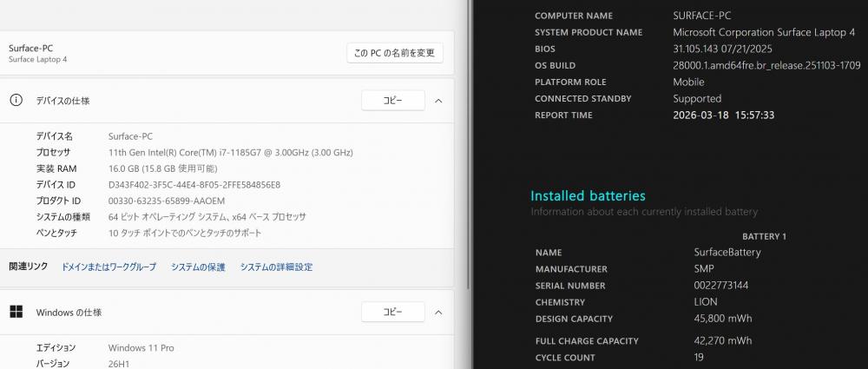The image size is (868, 369).
Task: Select device ID value D343F402-3F5C-44E4
Action: pyautogui.click(x=194, y=184)
